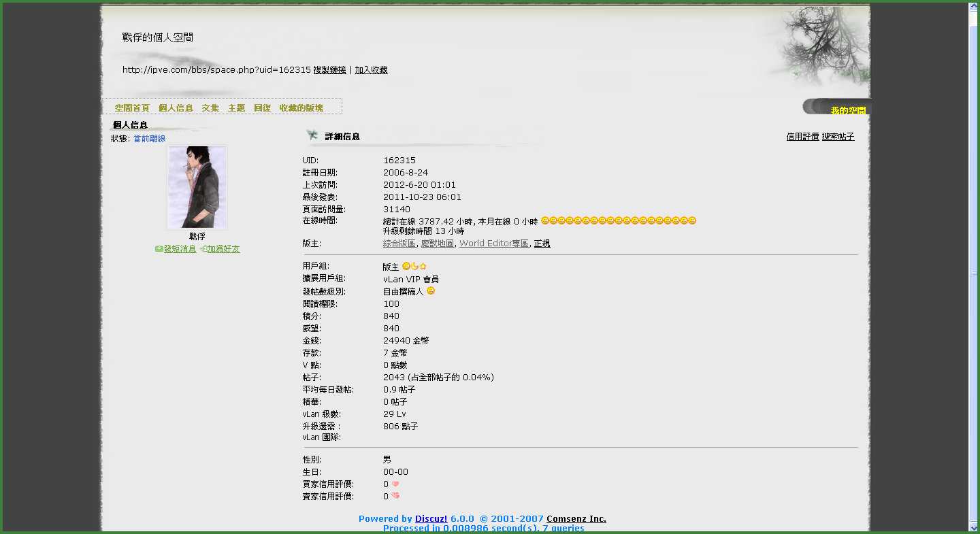The image size is (980, 534).
Task: Click the scrollbar down arrow
Action: (974, 527)
